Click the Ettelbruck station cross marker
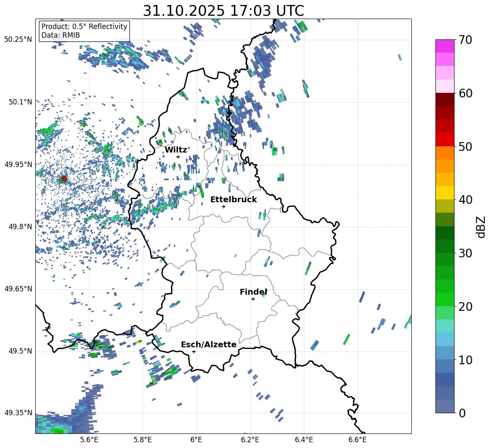The image size is (491, 448). tap(224, 206)
